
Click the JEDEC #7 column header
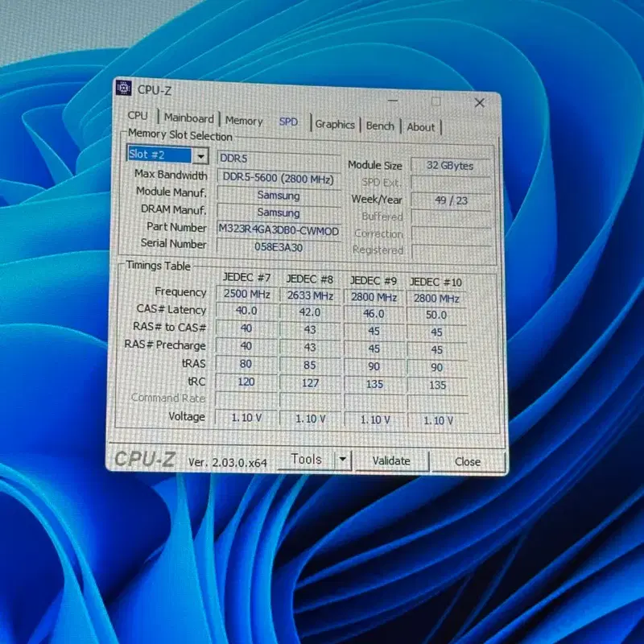tap(246, 278)
